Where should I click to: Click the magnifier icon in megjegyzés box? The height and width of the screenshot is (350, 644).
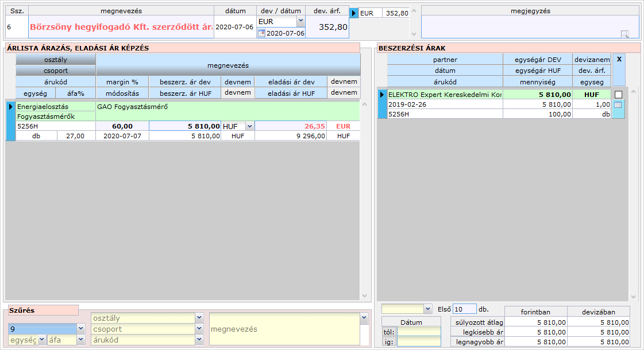625,34
